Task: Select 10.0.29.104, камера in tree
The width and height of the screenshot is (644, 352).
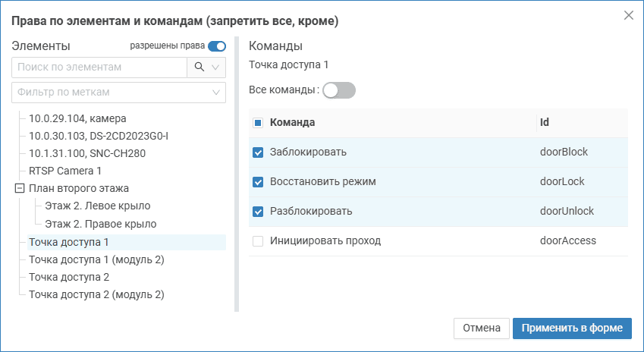Action: [x=77, y=118]
